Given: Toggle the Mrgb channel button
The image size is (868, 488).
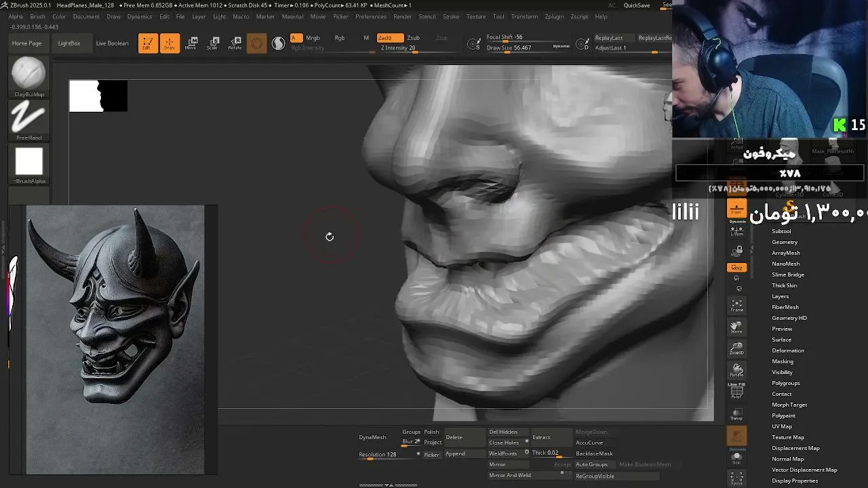Looking at the screenshot, I should (313, 38).
